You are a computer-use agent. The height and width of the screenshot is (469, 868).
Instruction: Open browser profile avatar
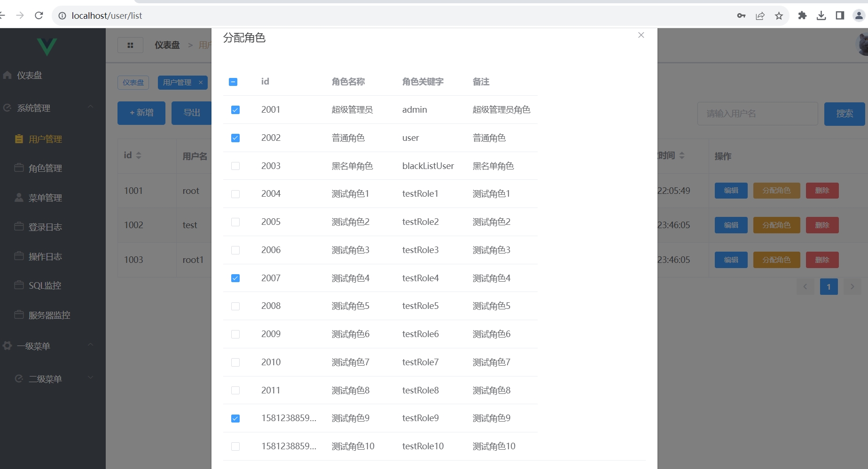[859, 15]
